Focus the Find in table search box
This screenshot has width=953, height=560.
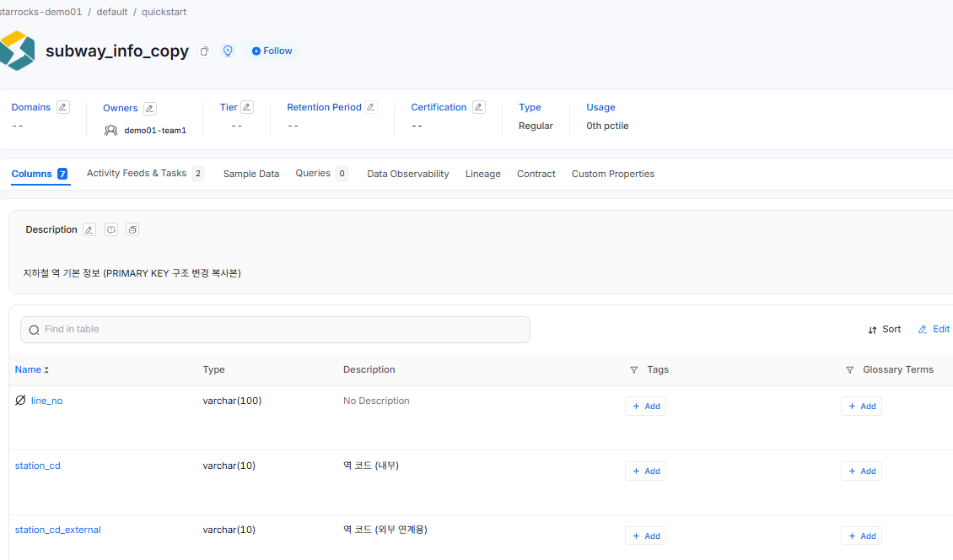click(275, 330)
